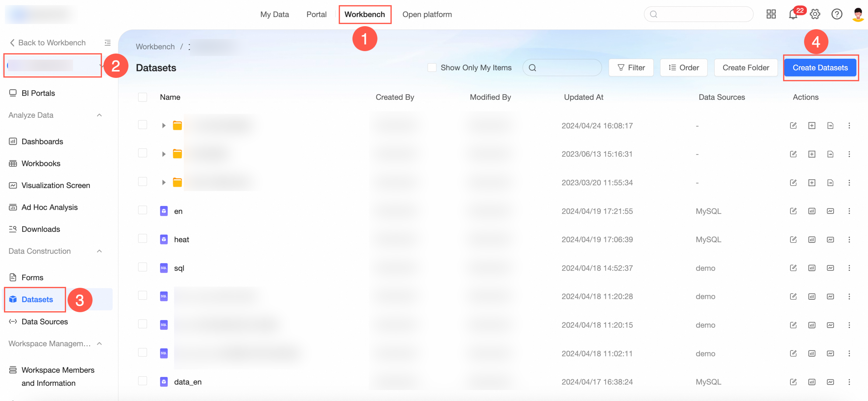Click the Create Folder button
Viewport: 868px width, 401px height.
coord(746,67)
